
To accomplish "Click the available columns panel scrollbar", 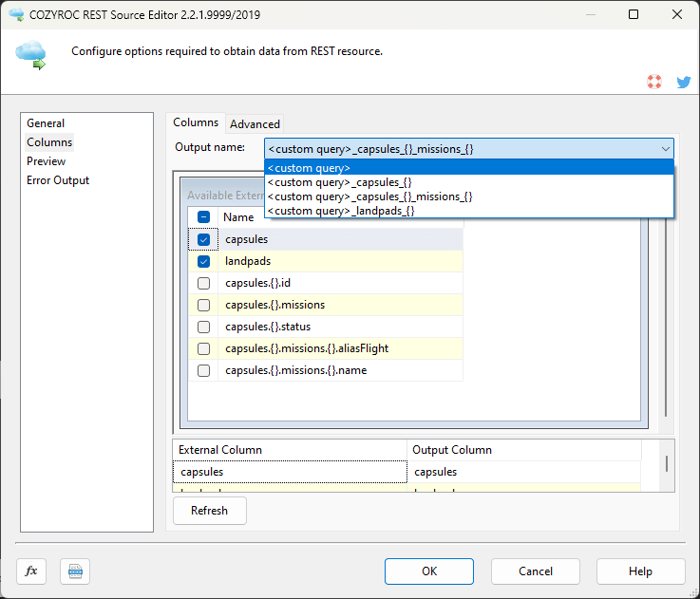I will tap(666, 317).
